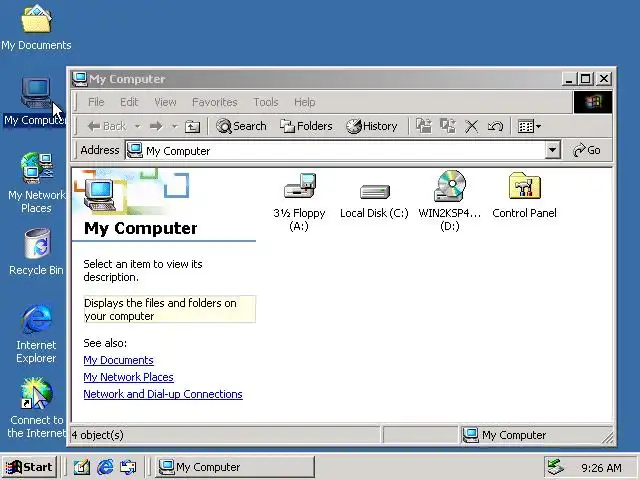Open the Search pane
The height and width of the screenshot is (480, 640).
pos(241,126)
